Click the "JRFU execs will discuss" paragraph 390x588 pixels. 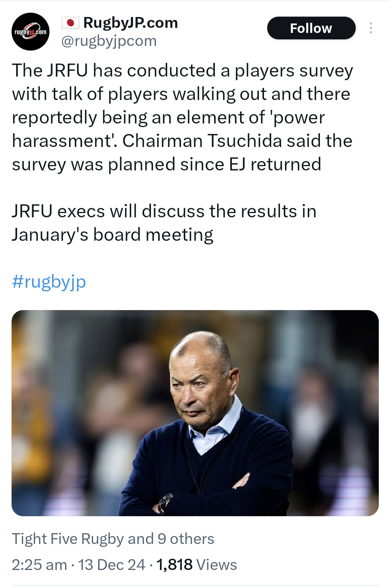164,211
